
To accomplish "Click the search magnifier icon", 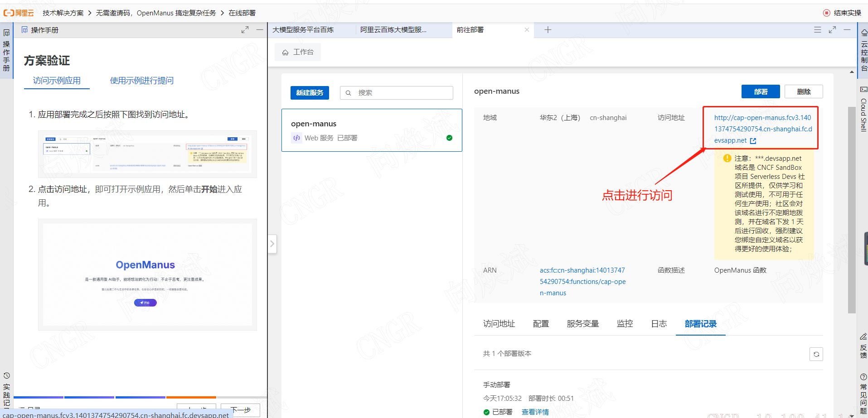I will pos(348,93).
